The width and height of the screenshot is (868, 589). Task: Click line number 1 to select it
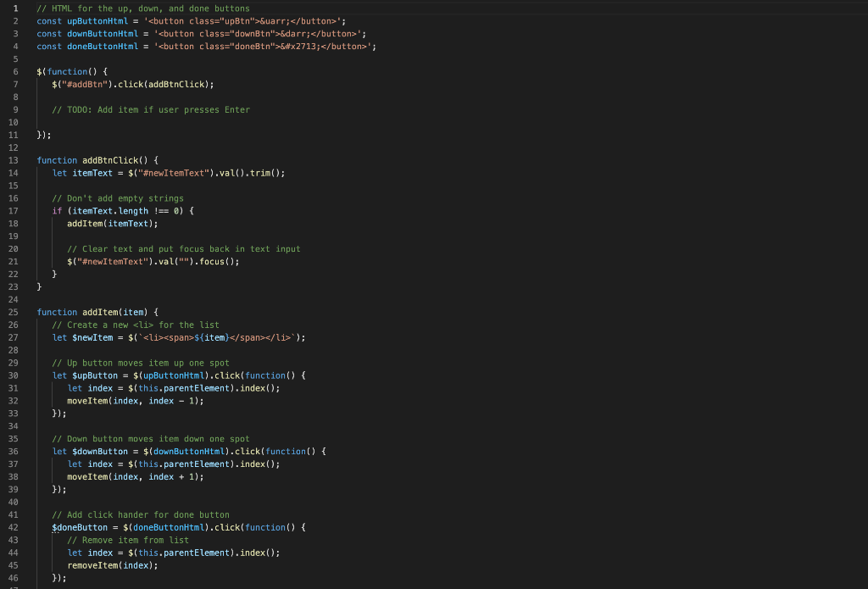coord(14,8)
